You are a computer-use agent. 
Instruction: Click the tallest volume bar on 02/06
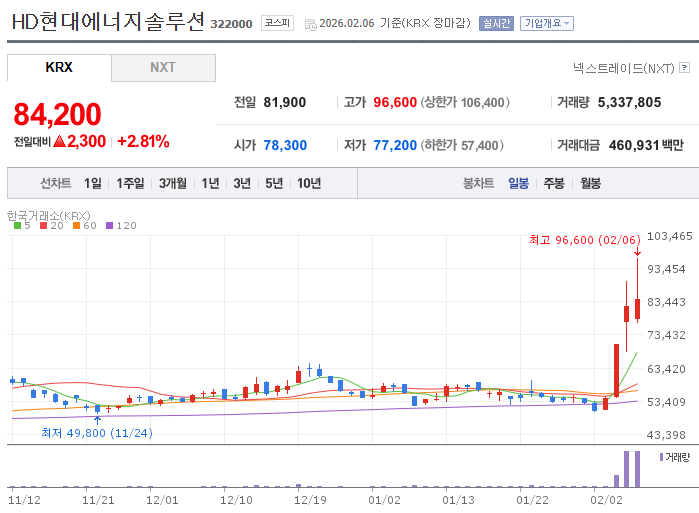tap(637, 469)
